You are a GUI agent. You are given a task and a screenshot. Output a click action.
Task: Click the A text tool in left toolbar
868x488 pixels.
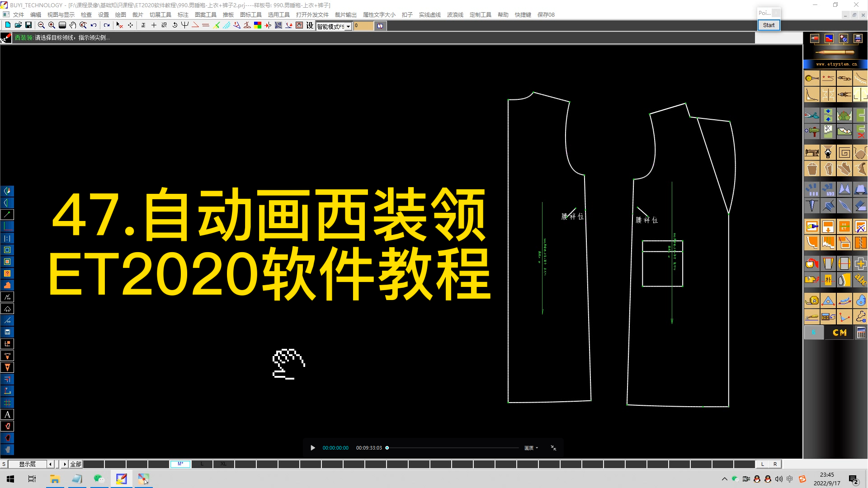coord(8,414)
